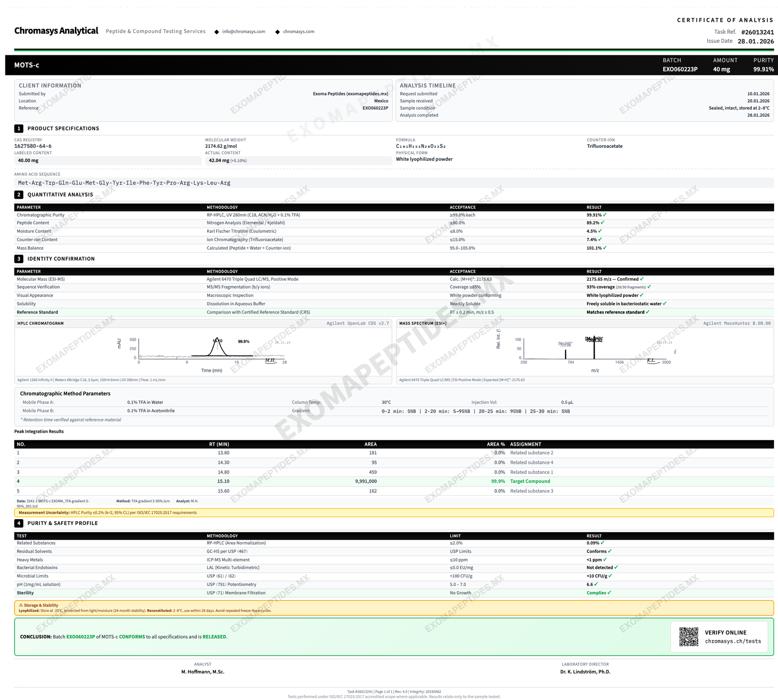Follow the chromasys.ch/tests verification link
Screen dimensions: 778x700
(733, 641)
